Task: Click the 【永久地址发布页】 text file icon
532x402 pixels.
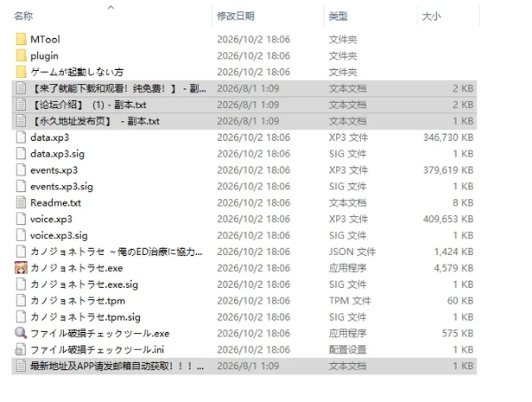Action: tap(21, 121)
